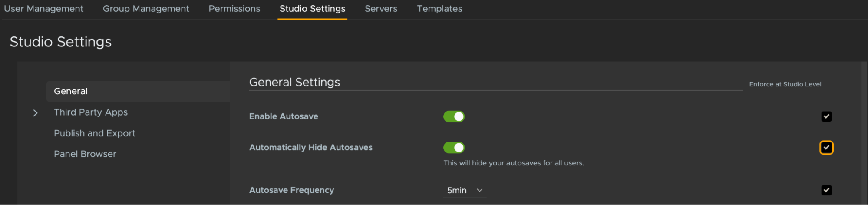868x205 pixels.
Task: Open the Servers tab
Action: [x=381, y=9]
